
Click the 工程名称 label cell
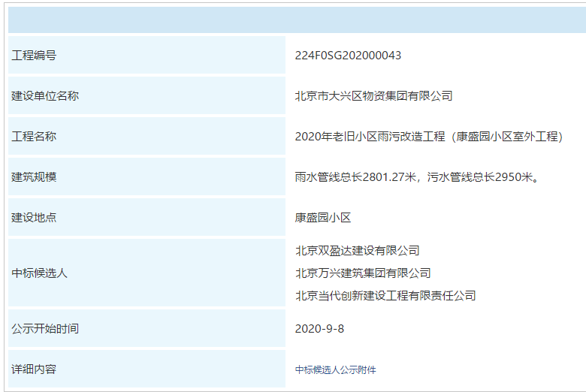[146, 136]
